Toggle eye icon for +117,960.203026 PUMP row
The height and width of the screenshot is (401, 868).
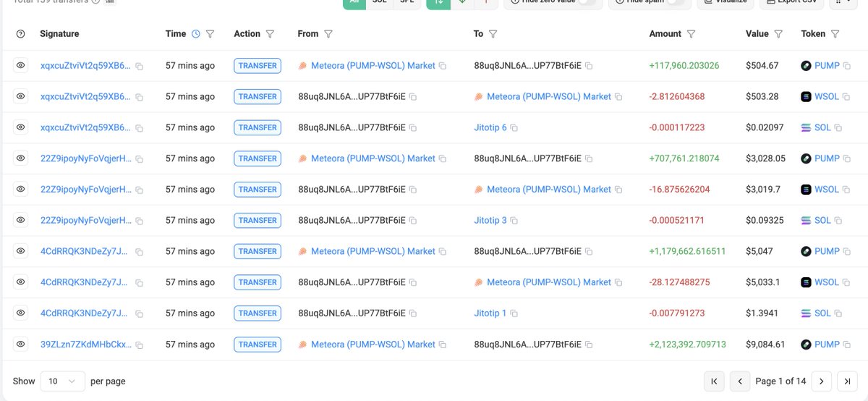(21, 65)
